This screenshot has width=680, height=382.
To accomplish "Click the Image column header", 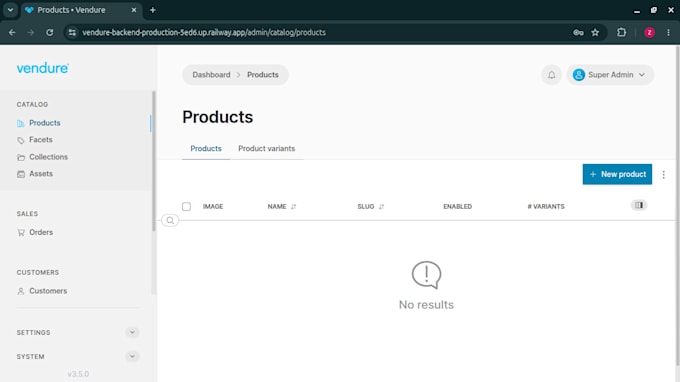I will coord(212,207).
